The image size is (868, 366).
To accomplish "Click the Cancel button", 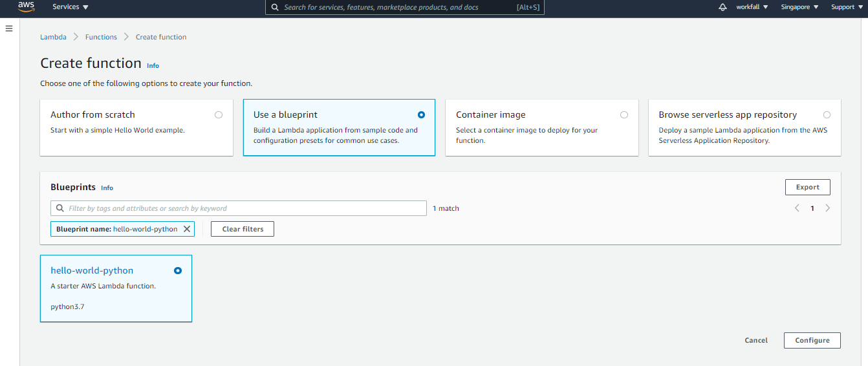I will [x=756, y=340].
